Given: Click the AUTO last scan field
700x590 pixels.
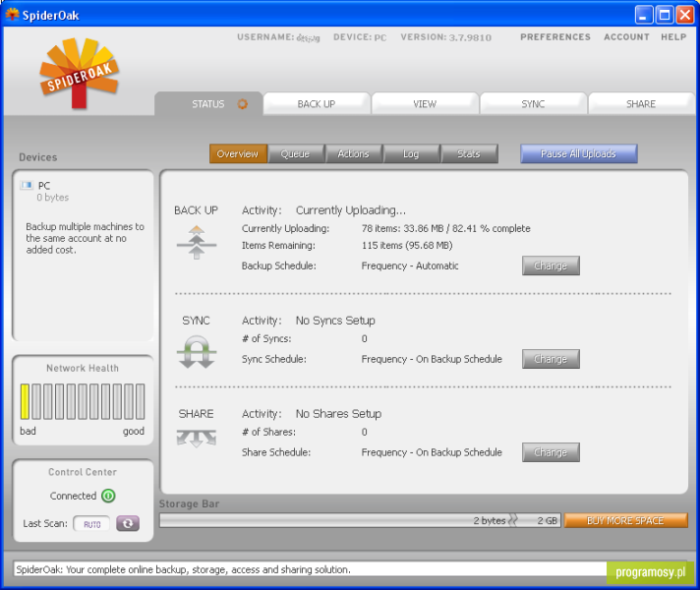Looking at the screenshot, I should click(92, 524).
